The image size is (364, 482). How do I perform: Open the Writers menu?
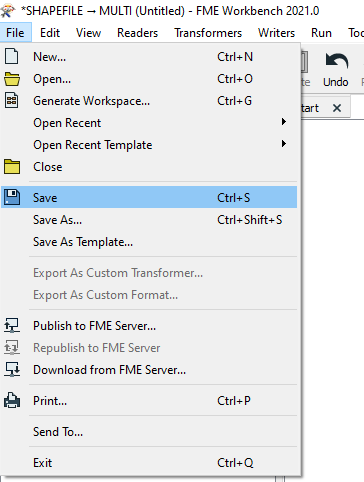coord(276,33)
